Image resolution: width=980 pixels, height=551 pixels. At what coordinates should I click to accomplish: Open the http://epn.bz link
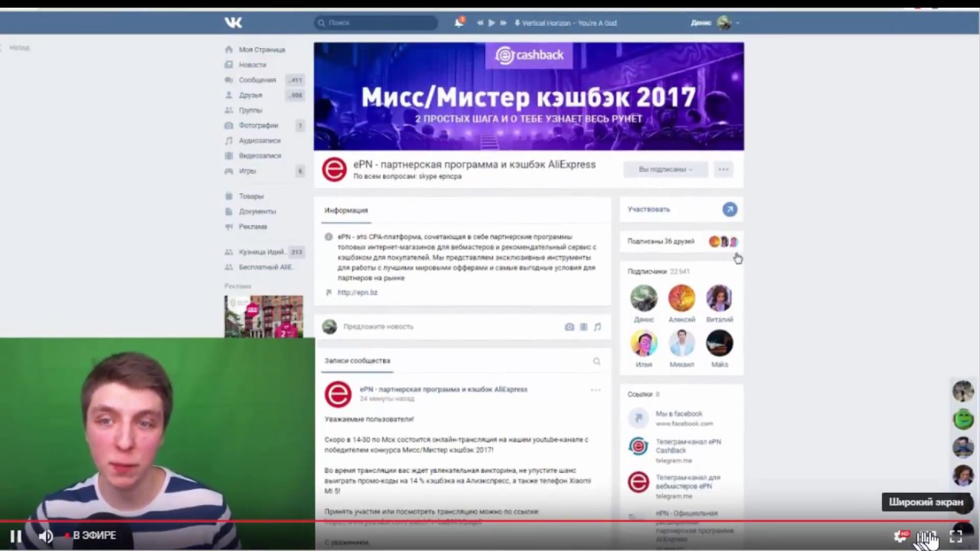click(x=358, y=292)
